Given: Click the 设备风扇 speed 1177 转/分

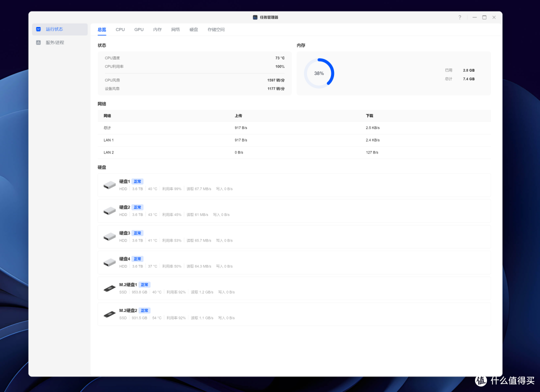Looking at the screenshot, I should pos(276,89).
